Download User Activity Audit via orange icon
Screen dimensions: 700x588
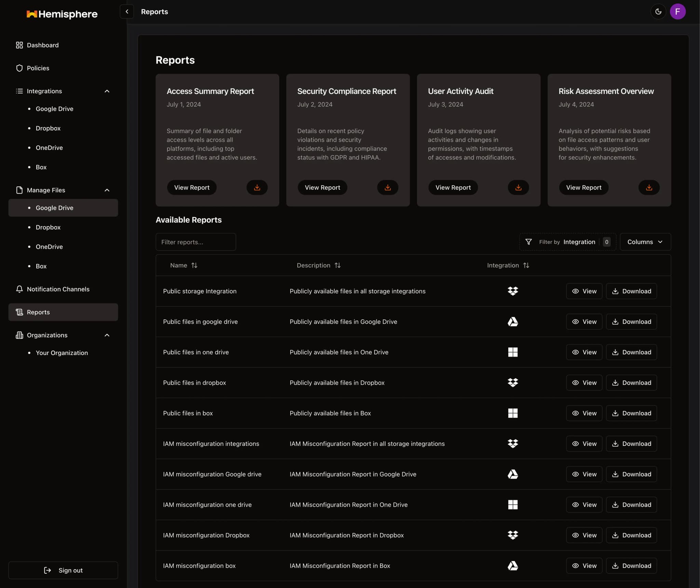tap(518, 188)
